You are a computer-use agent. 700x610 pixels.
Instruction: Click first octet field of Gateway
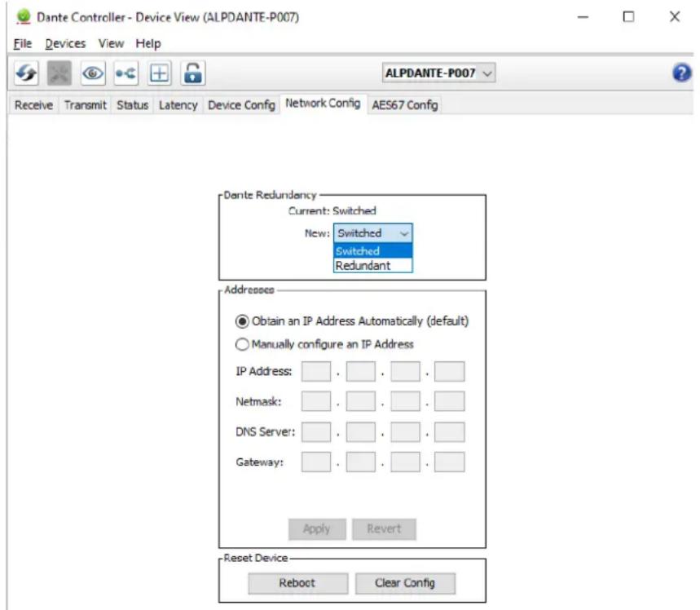316,462
